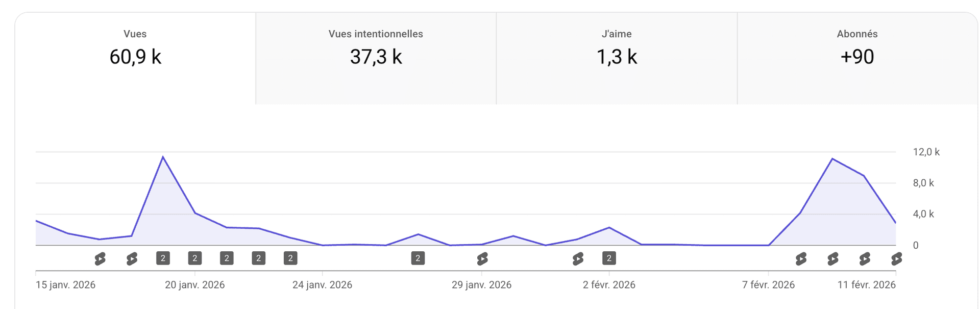This screenshot has width=980, height=309.
Task: Click the 2-video badge at 20 janv. 2026
Action: tap(195, 258)
